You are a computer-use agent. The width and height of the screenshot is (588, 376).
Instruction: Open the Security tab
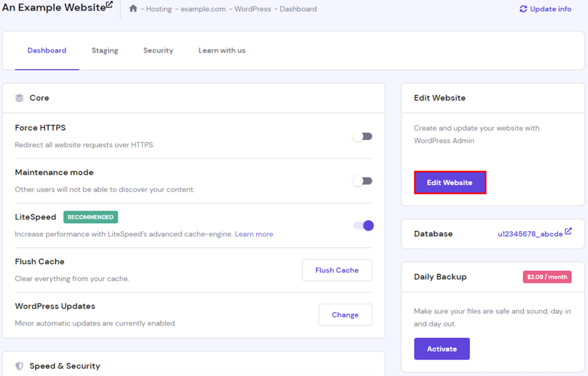tap(158, 51)
